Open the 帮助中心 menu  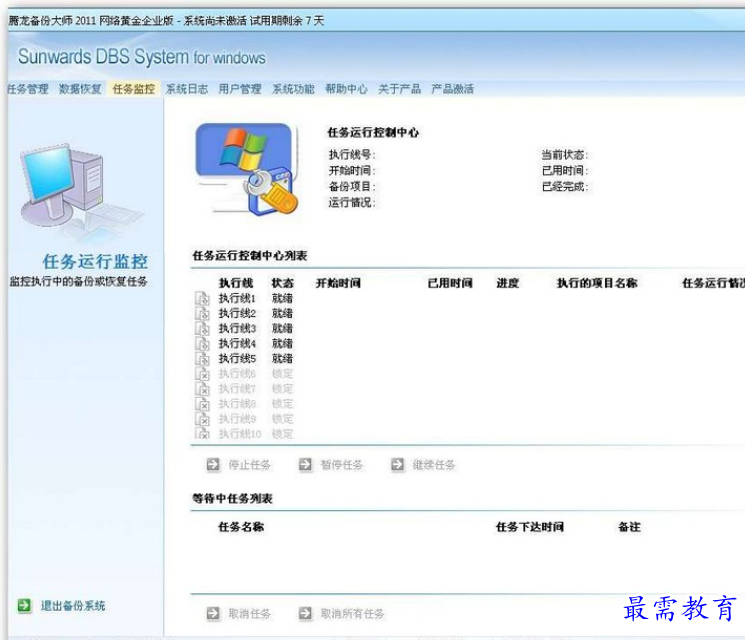coord(346,89)
